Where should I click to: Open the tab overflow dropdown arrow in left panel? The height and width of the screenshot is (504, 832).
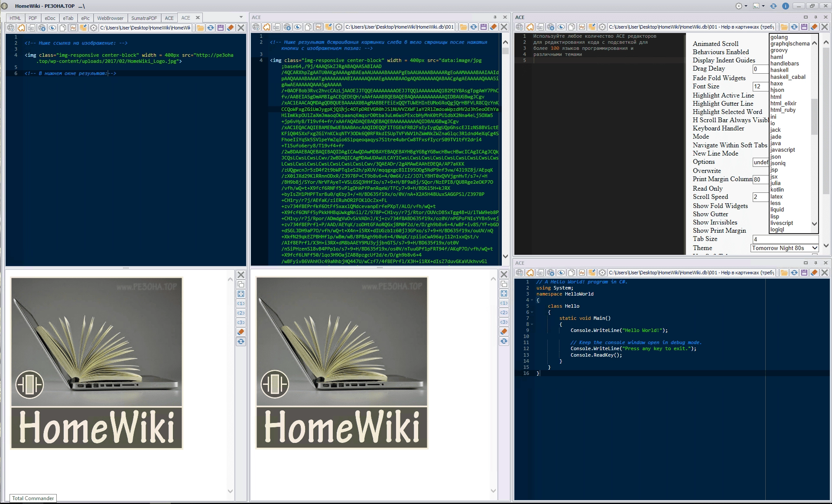coord(241,17)
